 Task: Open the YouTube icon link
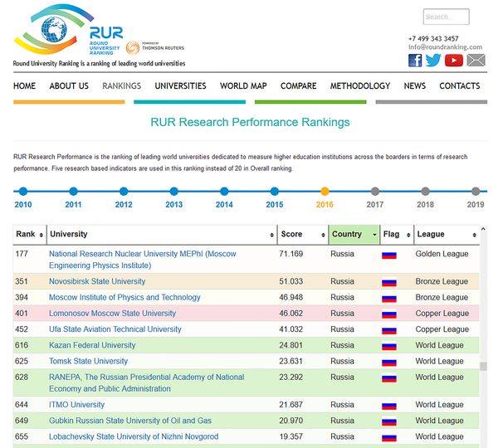(x=453, y=60)
